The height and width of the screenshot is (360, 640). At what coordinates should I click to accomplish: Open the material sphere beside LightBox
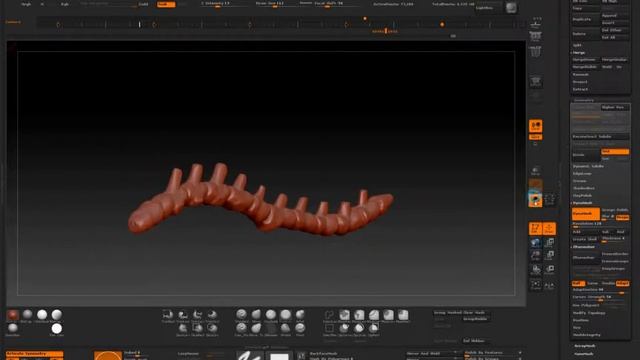tap(511, 8)
